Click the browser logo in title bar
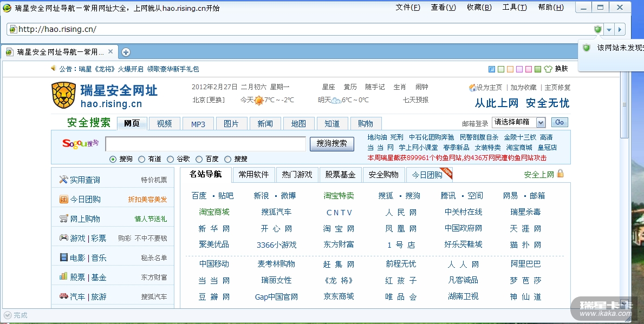644x324 pixels. click(7, 8)
